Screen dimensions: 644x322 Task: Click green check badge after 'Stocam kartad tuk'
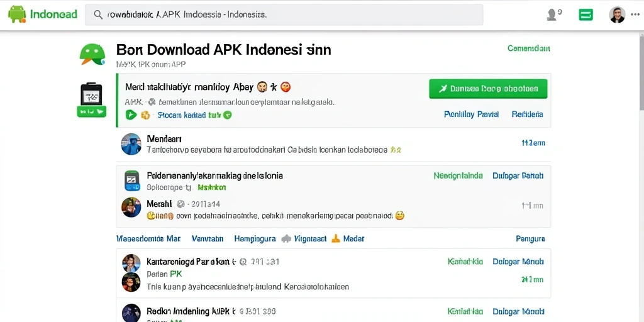point(227,115)
